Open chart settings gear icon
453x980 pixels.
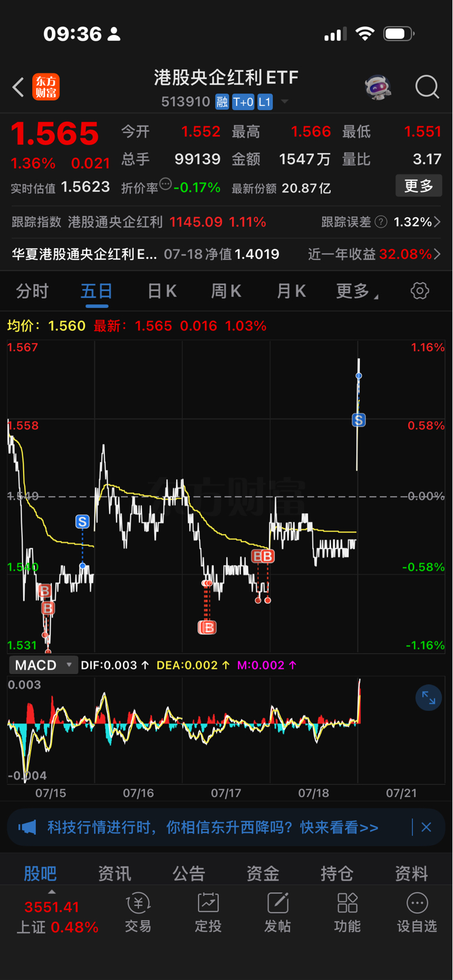[420, 290]
